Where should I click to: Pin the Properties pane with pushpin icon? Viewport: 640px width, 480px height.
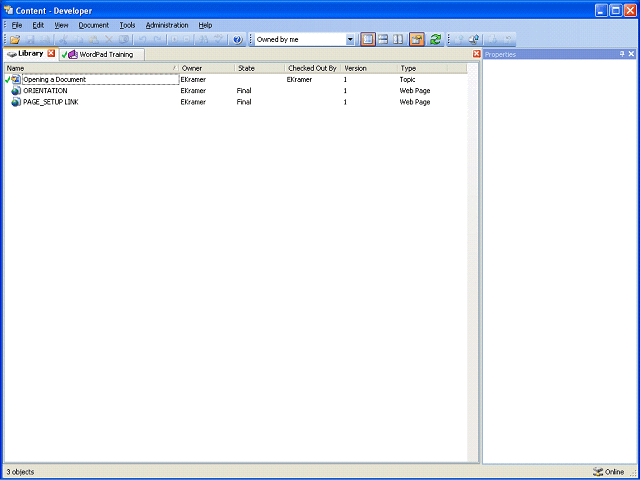click(x=622, y=54)
